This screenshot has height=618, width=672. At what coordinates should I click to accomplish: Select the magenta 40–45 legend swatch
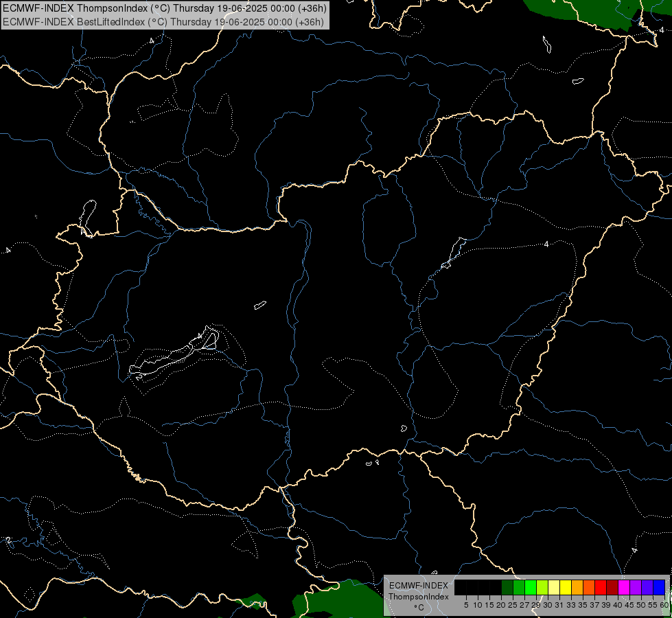point(624,587)
